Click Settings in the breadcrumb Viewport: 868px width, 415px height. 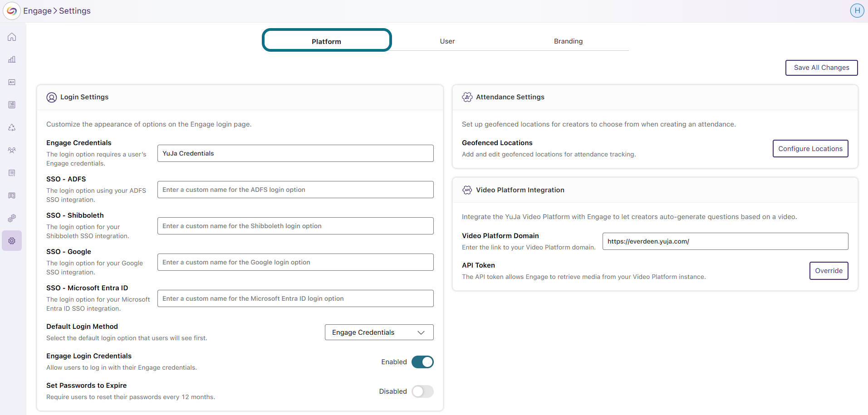75,11
